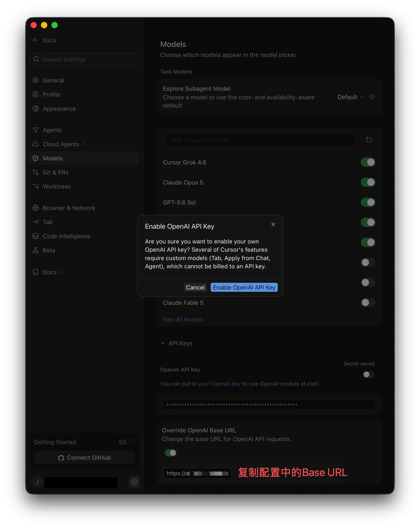Open the Tab settings icon
The width and height of the screenshot is (420, 528).
[x=35, y=222]
